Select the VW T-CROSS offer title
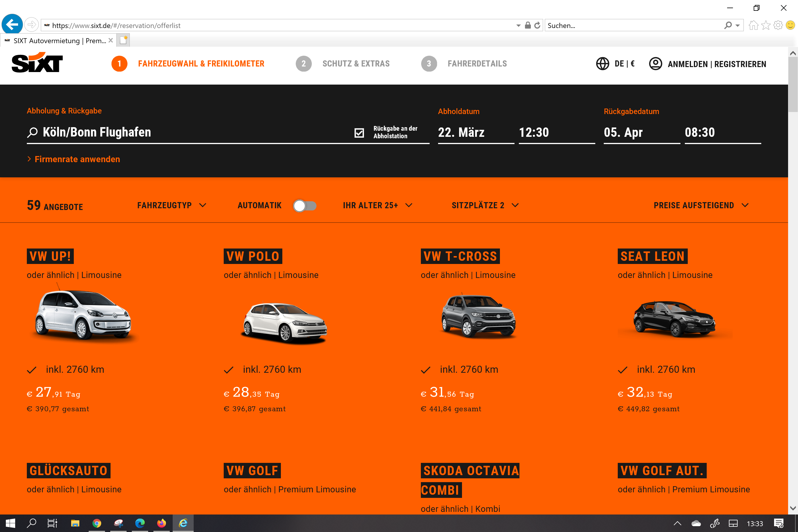The width and height of the screenshot is (798, 532). tap(460, 256)
